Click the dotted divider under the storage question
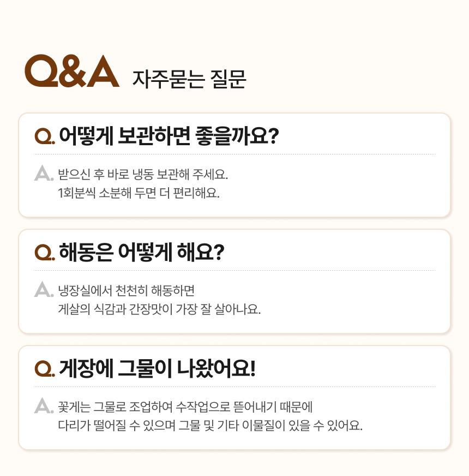Screen dimensions: 469x476 coord(234,154)
